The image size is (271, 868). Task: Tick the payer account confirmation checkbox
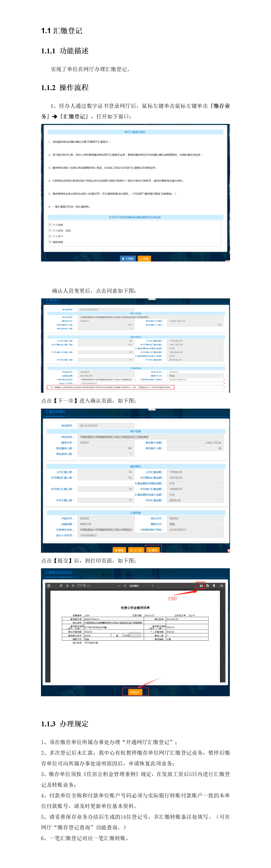tap(52, 387)
